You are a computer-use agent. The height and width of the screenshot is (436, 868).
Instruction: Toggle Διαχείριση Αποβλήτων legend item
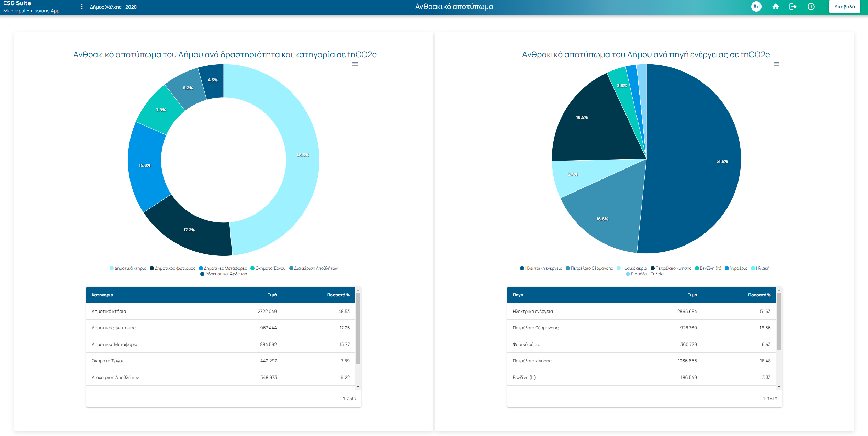click(313, 268)
